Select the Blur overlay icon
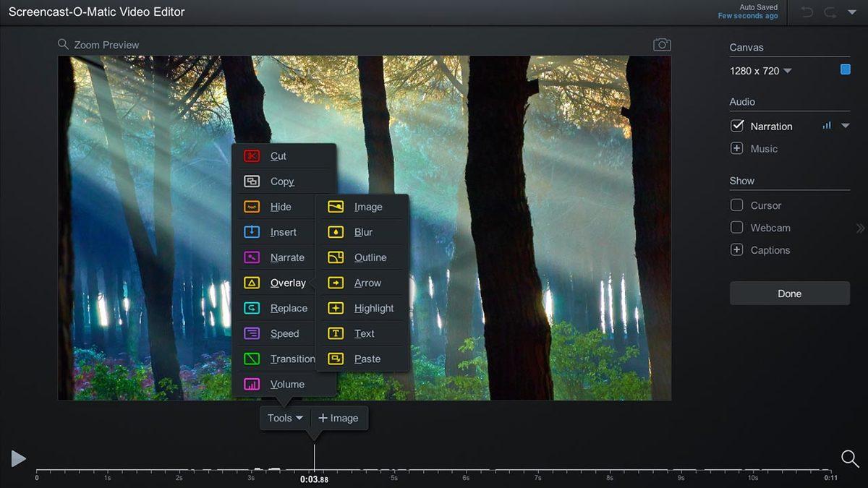 click(x=336, y=231)
